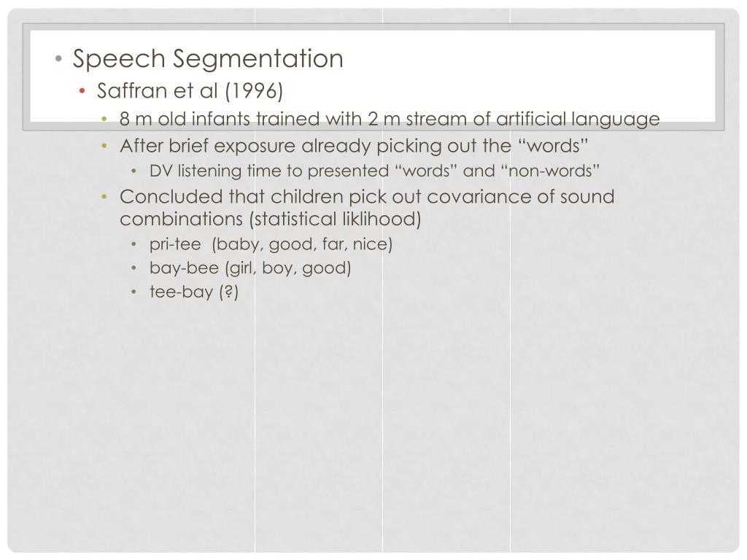Image resolution: width=747 pixels, height=560 pixels.
Task: Click the bullet before 'After brief exposure'
Action: click(x=104, y=146)
